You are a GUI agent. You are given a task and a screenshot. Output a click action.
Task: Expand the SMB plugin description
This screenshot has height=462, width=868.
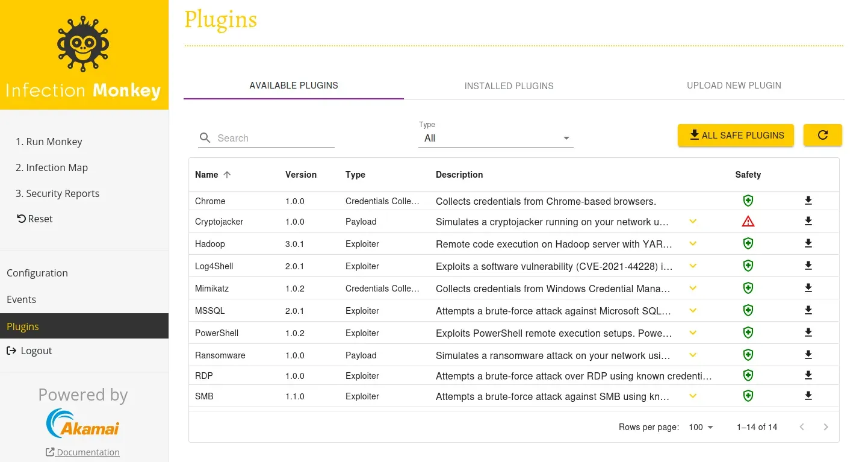point(692,396)
